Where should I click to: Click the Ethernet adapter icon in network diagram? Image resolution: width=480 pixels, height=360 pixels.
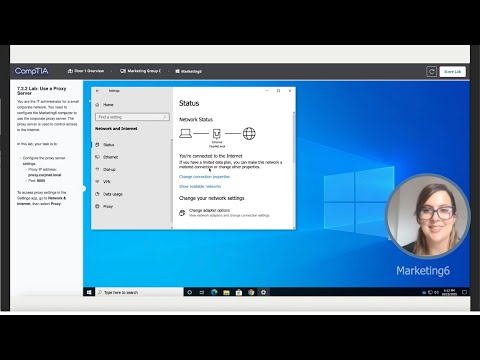pos(217,134)
